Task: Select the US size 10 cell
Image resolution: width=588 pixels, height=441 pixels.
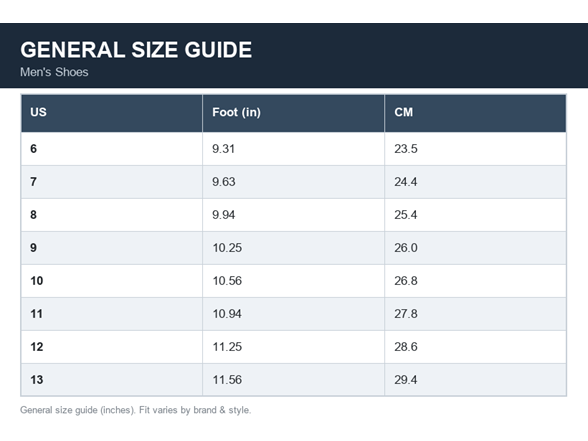Action: (112, 281)
